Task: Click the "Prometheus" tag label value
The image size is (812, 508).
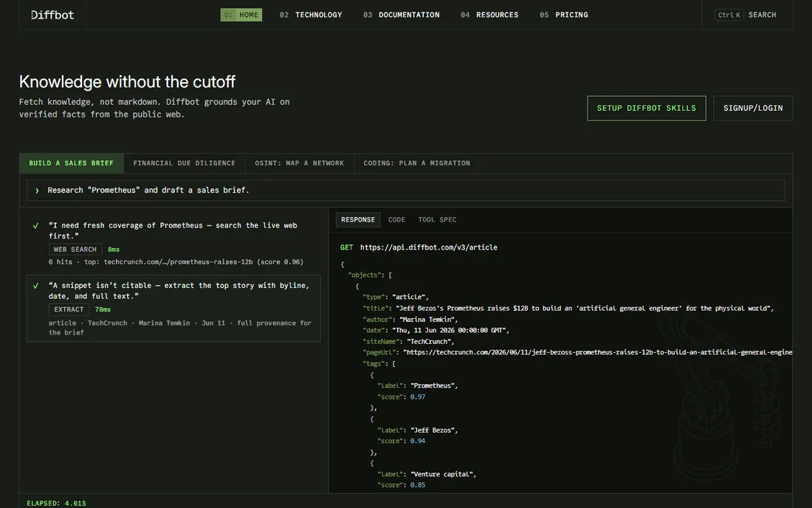Action: [433, 385]
